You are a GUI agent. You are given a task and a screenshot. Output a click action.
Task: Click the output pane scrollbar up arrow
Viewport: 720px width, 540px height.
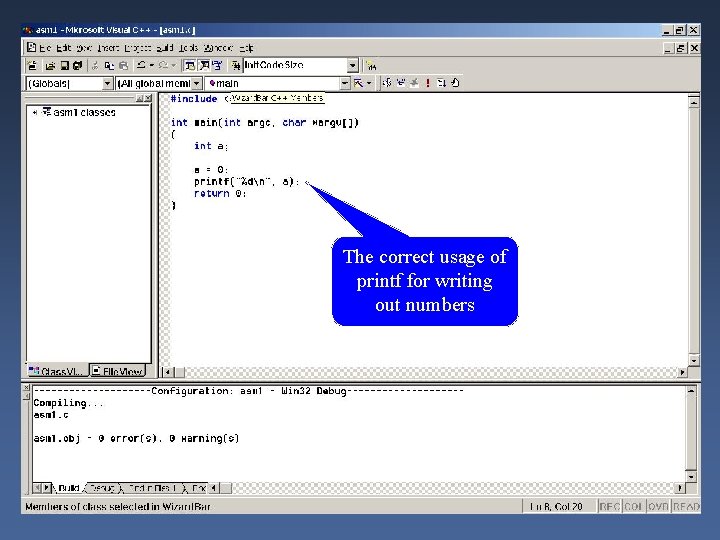(691, 391)
